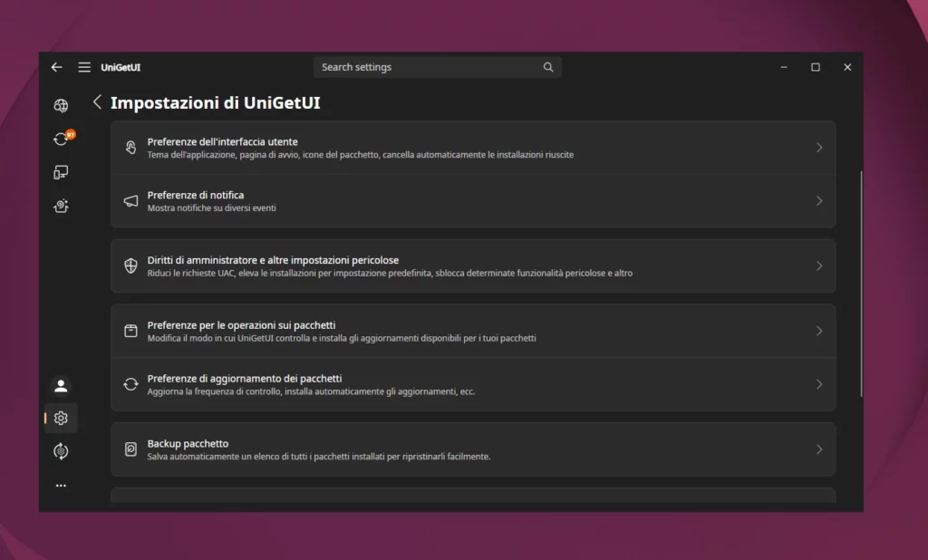Open Diritti di amministratore e altre impostazioni pericolose
The width and height of the screenshot is (928, 560).
273,260
